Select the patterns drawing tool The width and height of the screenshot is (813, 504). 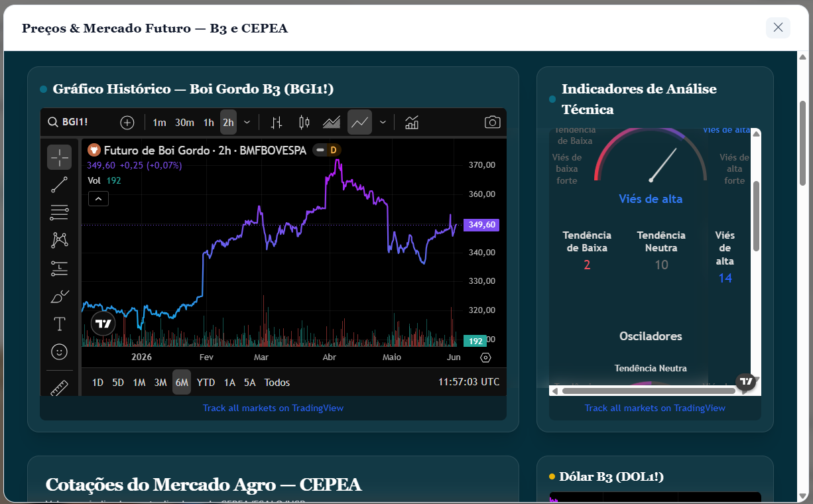tap(59, 240)
